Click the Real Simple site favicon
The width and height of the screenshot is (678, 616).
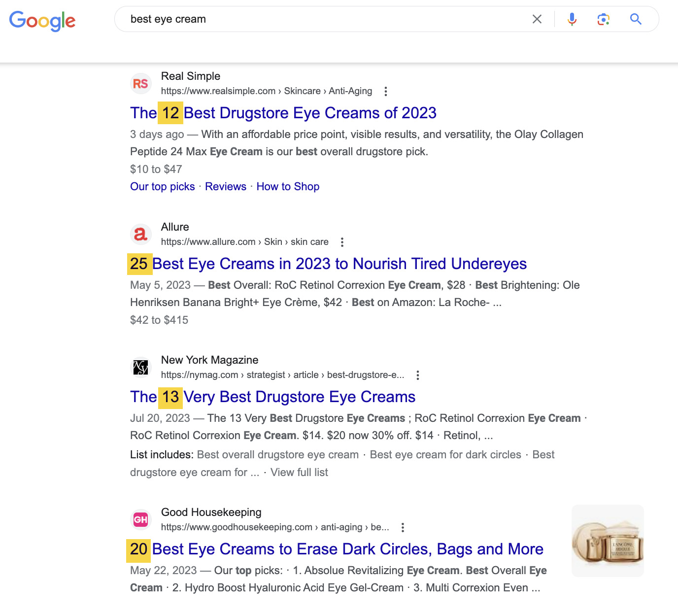point(141,83)
